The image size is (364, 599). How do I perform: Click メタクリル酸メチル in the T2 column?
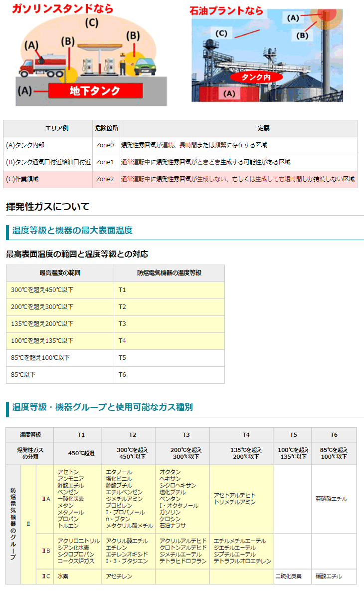click(x=129, y=526)
